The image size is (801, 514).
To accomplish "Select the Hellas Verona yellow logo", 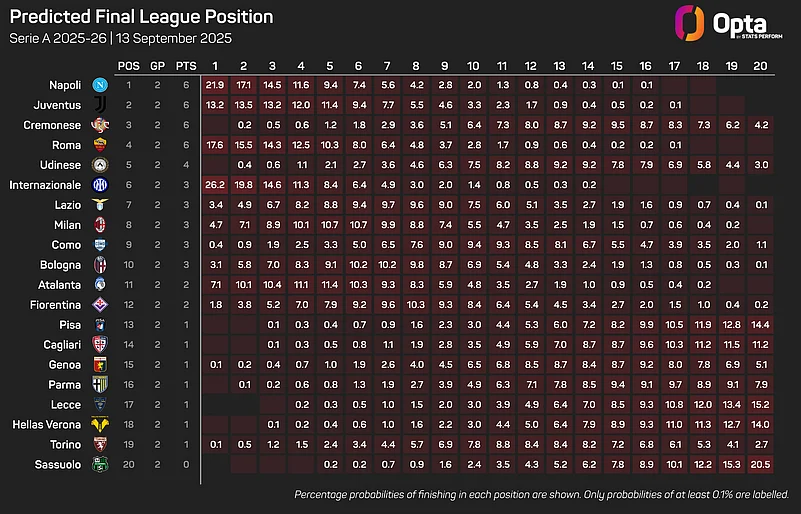I will [x=100, y=424].
